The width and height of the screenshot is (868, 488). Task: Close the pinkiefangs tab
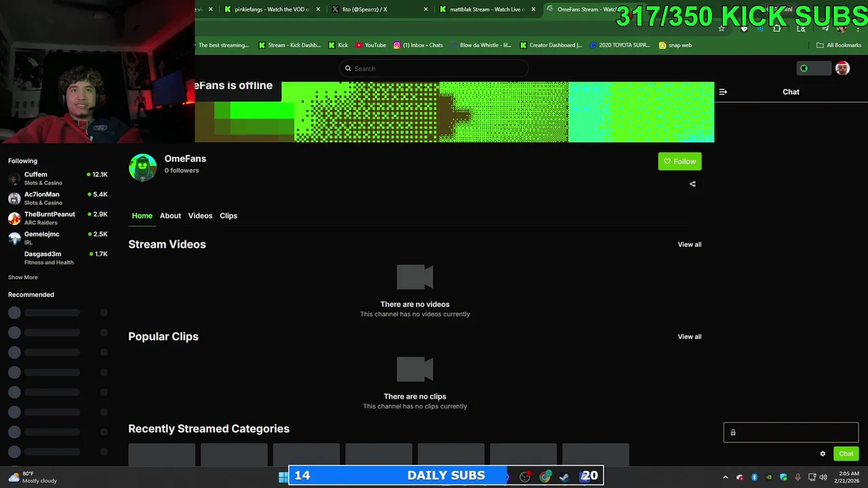318,9
